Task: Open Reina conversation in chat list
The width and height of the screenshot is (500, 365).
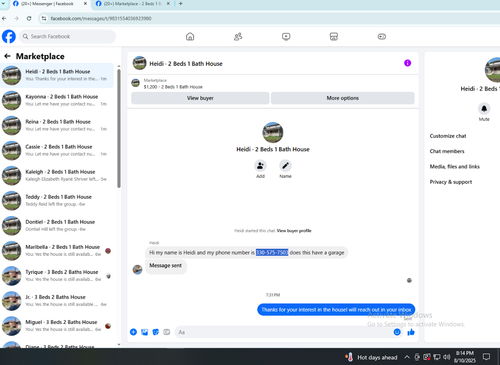Action: [x=57, y=125]
